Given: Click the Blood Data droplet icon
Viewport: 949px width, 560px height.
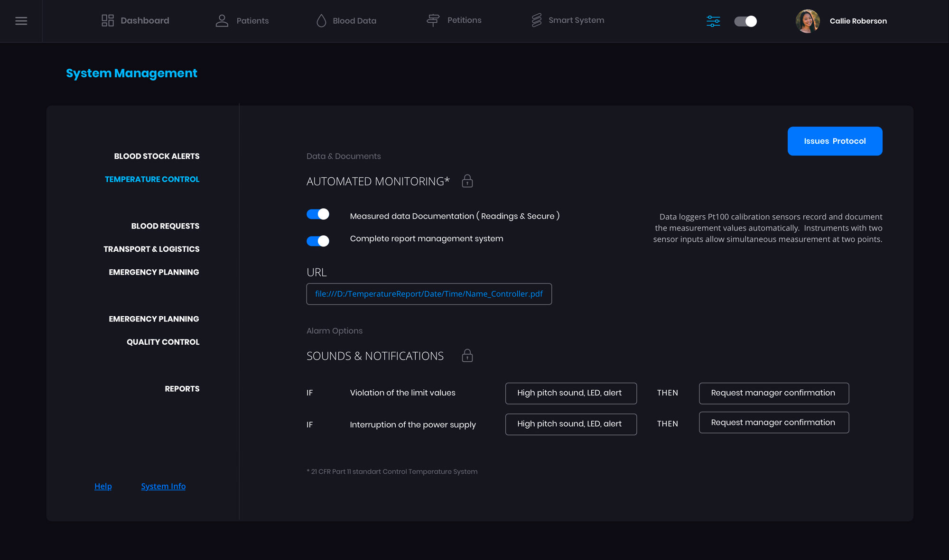Looking at the screenshot, I should [x=321, y=20].
